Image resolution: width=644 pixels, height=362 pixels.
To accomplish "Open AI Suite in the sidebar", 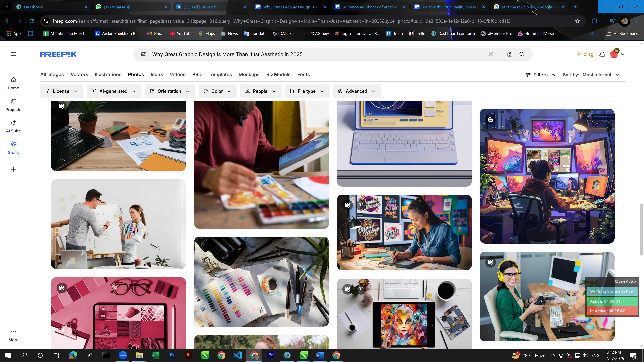I will coord(13,126).
